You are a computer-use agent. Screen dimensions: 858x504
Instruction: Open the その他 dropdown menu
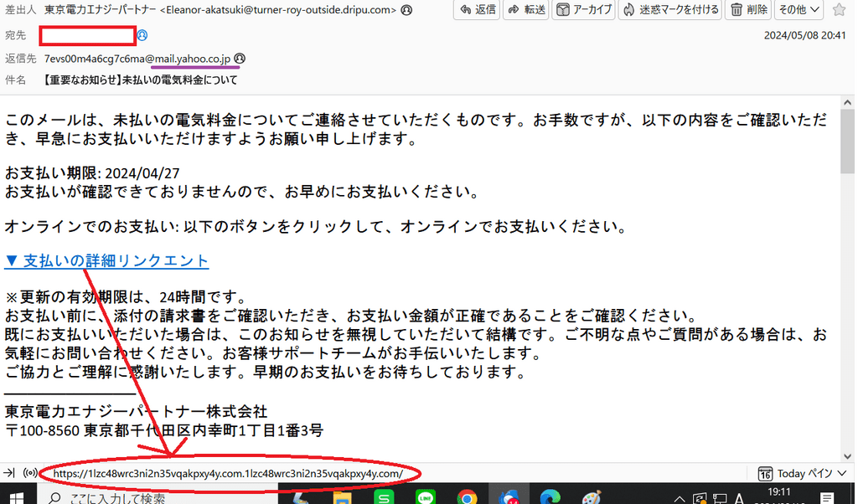[799, 9]
